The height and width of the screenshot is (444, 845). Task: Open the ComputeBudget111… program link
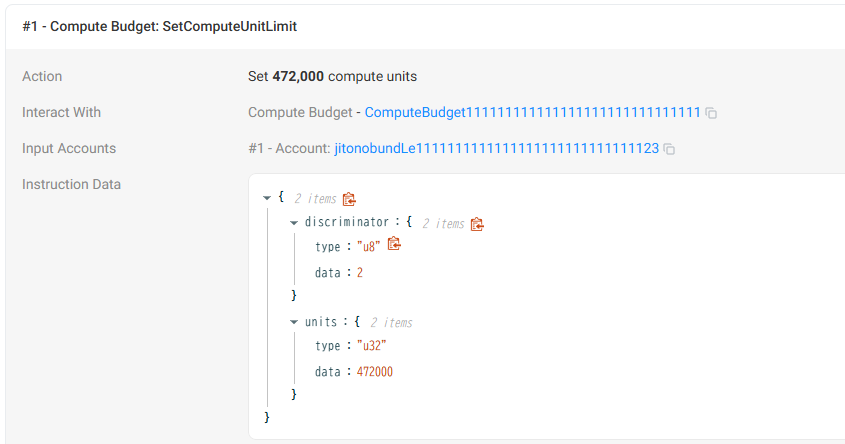532,113
